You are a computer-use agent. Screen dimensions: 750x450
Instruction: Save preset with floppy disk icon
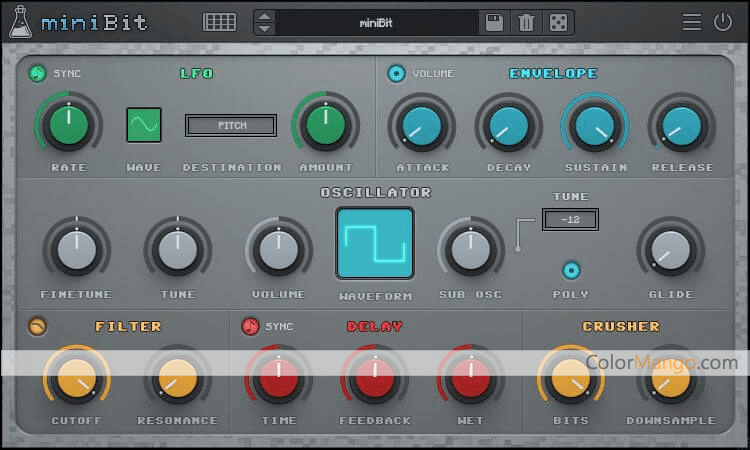pyautogui.click(x=494, y=22)
